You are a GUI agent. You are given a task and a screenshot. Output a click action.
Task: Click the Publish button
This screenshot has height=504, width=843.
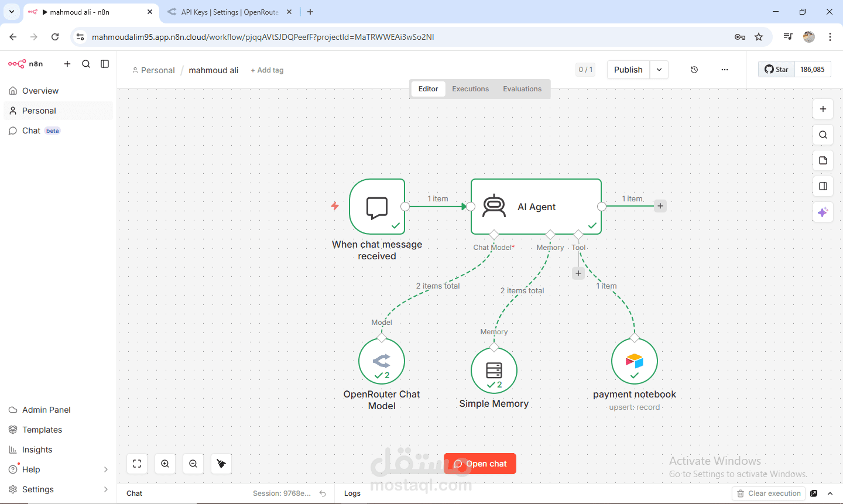pyautogui.click(x=628, y=70)
